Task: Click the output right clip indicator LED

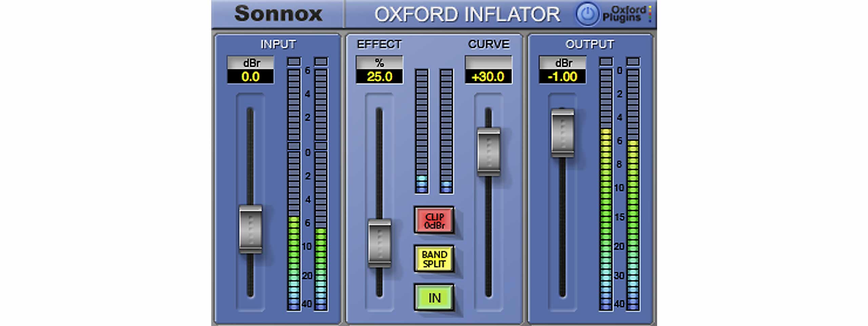Action: (x=633, y=61)
